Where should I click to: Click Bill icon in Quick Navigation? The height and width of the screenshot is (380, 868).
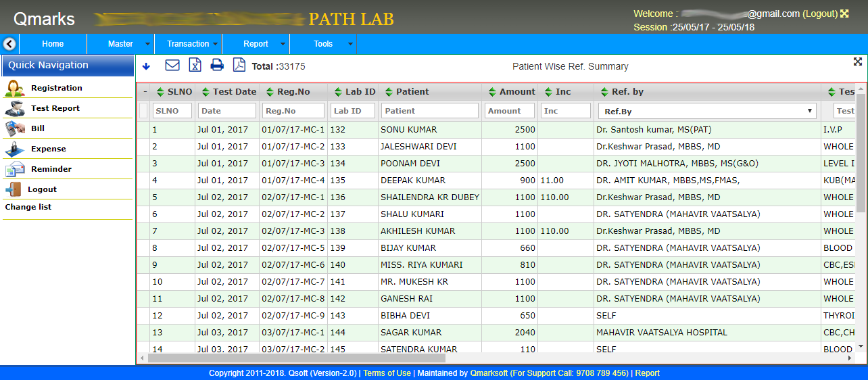[14, 128]
